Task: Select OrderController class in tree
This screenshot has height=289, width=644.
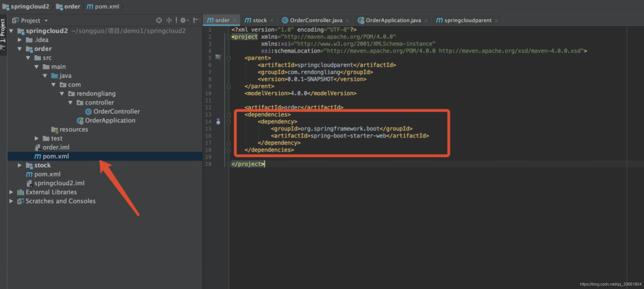Action: coord(112,112)
